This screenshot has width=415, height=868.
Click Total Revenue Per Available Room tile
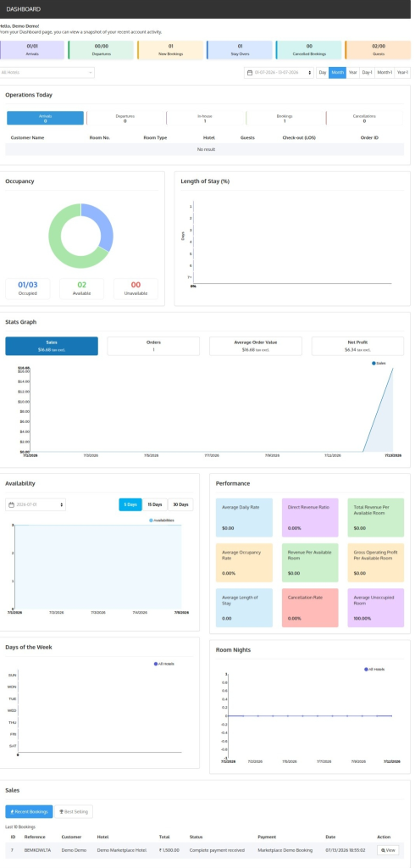376,518
